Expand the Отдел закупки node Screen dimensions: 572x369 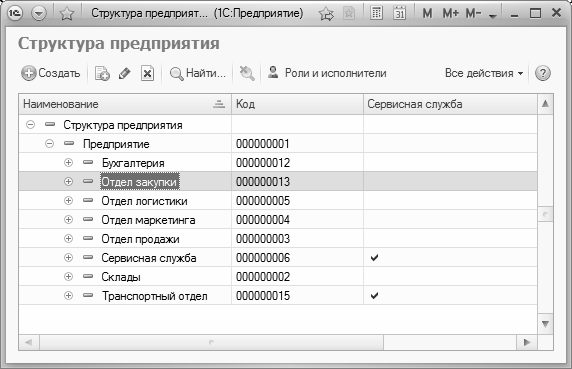68,182
